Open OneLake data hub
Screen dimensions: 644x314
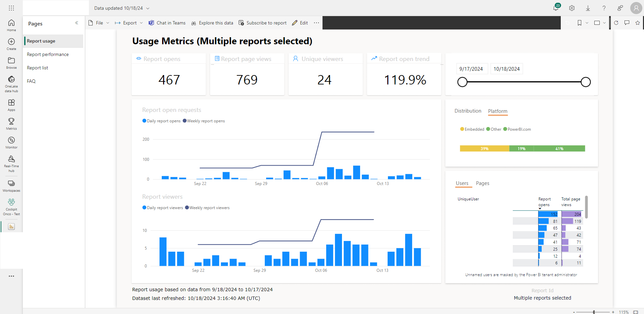(x=11, y=84)
